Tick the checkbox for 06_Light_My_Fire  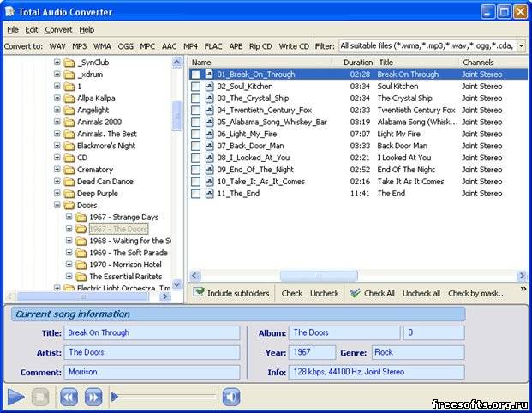click(x=196, y=134)
